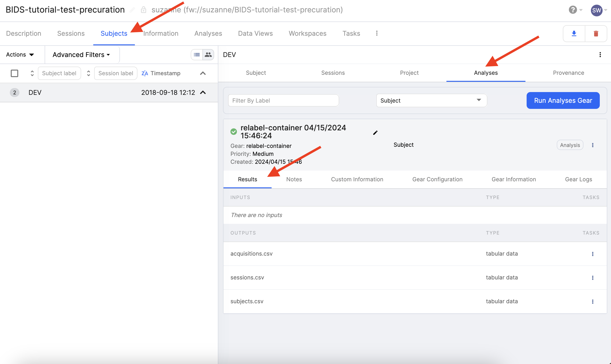Open the Results tab
Screen dimensions: 611x364
pyautogui.click(x=247, y=179)
